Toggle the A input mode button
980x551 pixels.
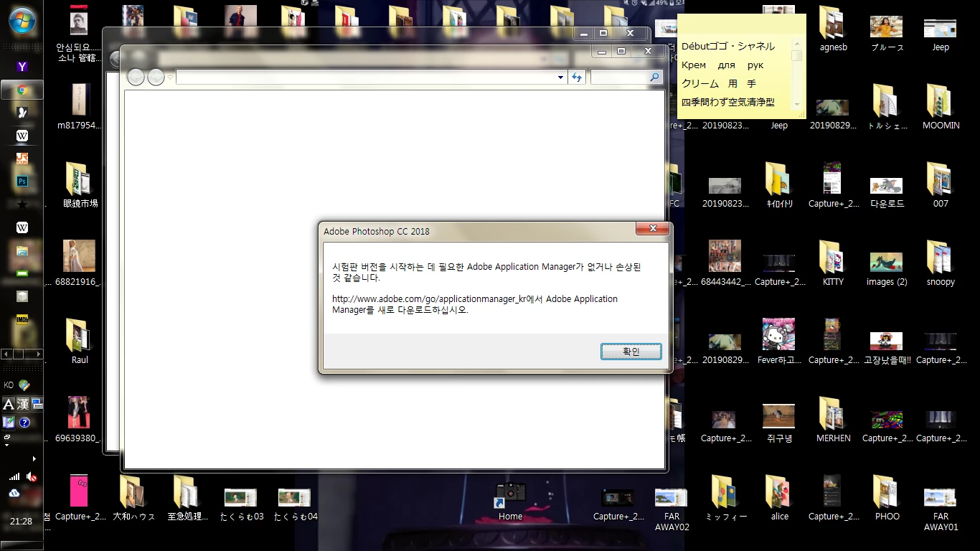[9, 404]
